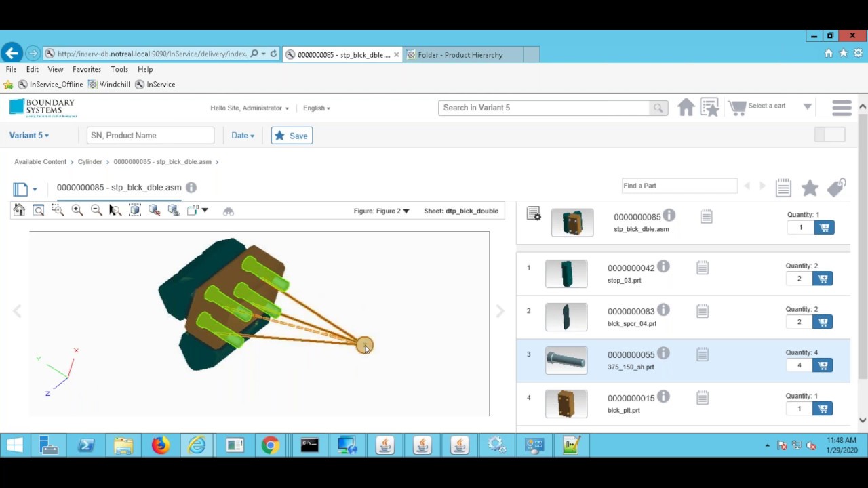This screenshot has width=868, height=488.
Task: Click Available Content breadcrumb link
Action: tap(40, 162)
